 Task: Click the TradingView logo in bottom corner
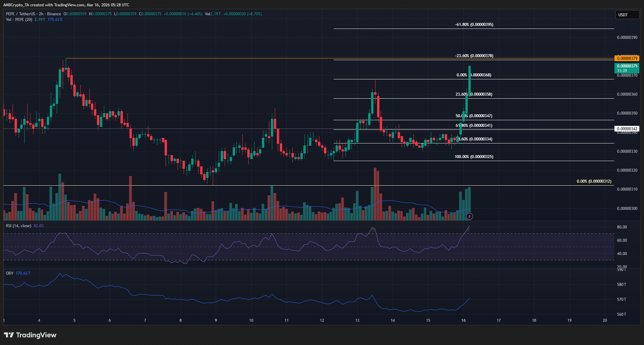tap(30, 335)
